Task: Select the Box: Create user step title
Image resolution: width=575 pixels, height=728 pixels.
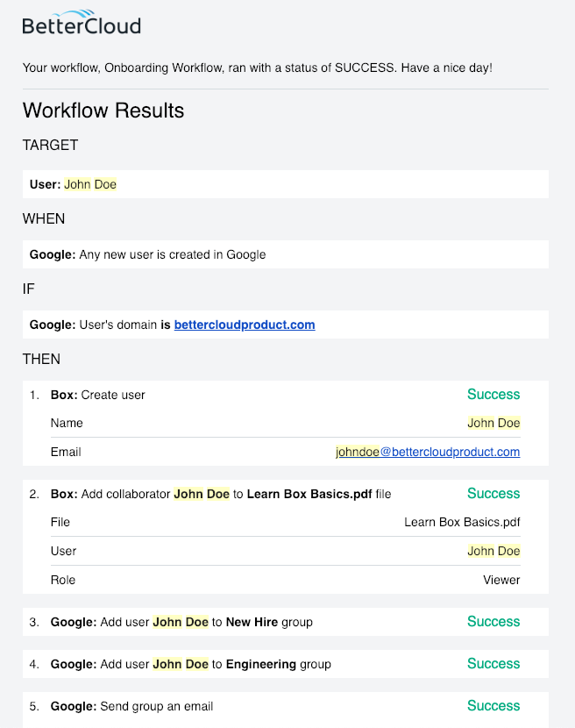Action: coord(98,395)
